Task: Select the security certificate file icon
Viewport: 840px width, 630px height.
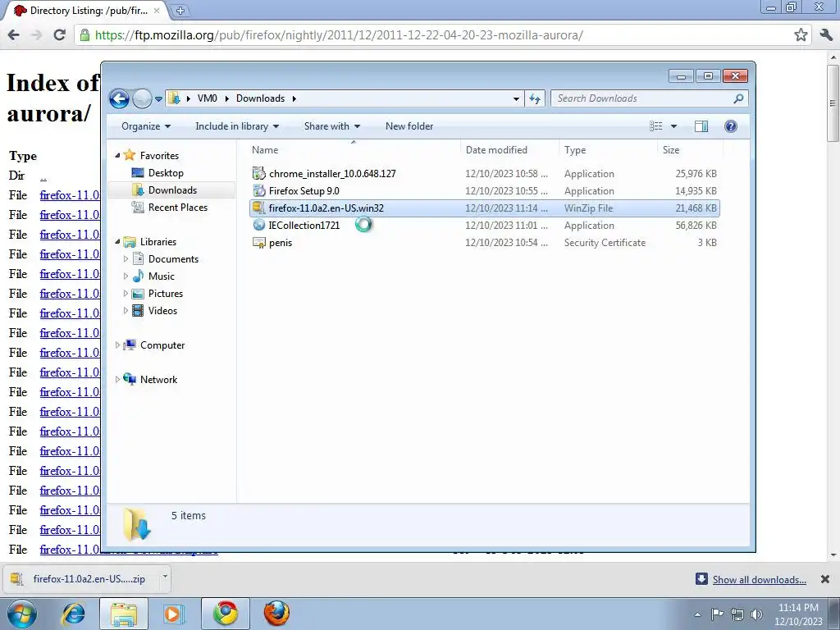Action: tap(258, 243)
